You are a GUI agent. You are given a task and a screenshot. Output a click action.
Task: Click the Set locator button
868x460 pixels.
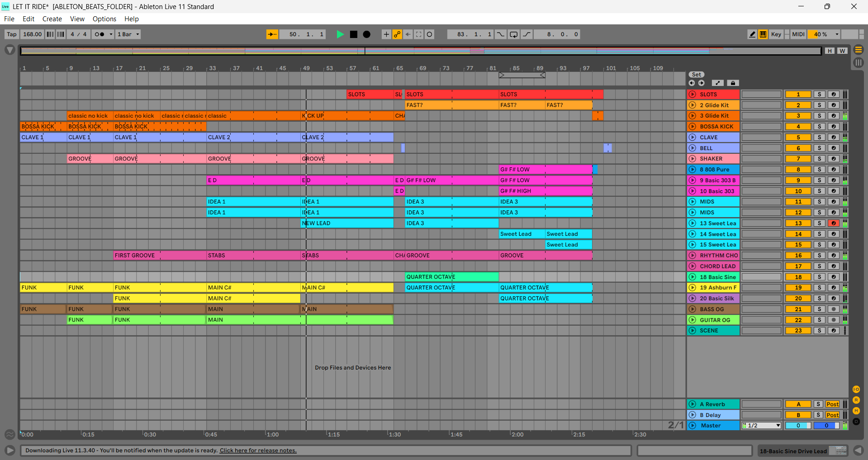tap(697, 75)
